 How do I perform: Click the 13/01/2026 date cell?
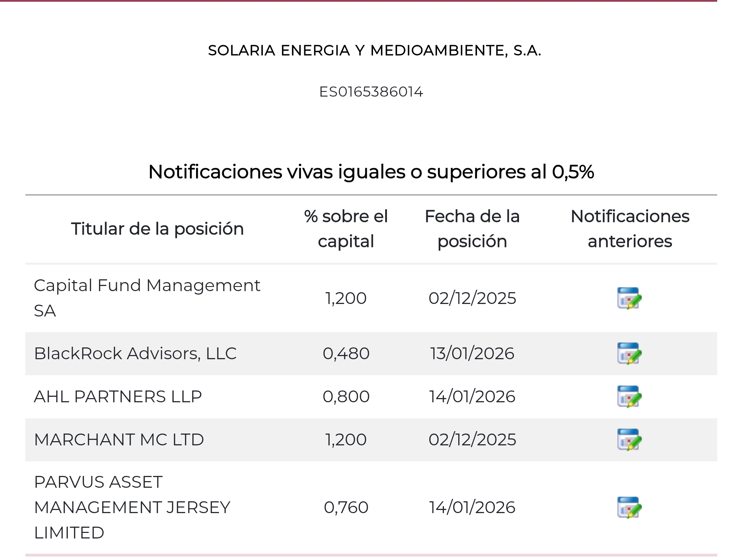472,354
